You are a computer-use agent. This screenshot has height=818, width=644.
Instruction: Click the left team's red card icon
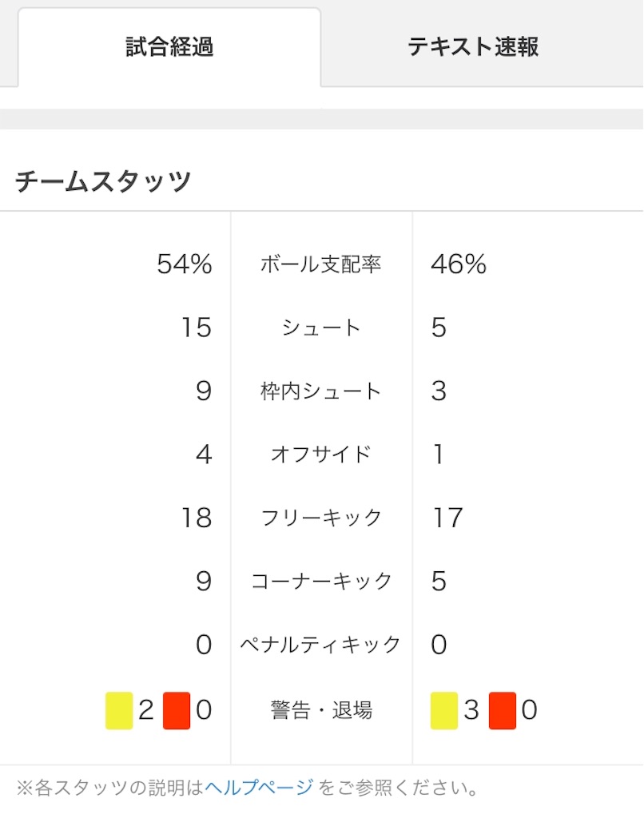point(177,710)
